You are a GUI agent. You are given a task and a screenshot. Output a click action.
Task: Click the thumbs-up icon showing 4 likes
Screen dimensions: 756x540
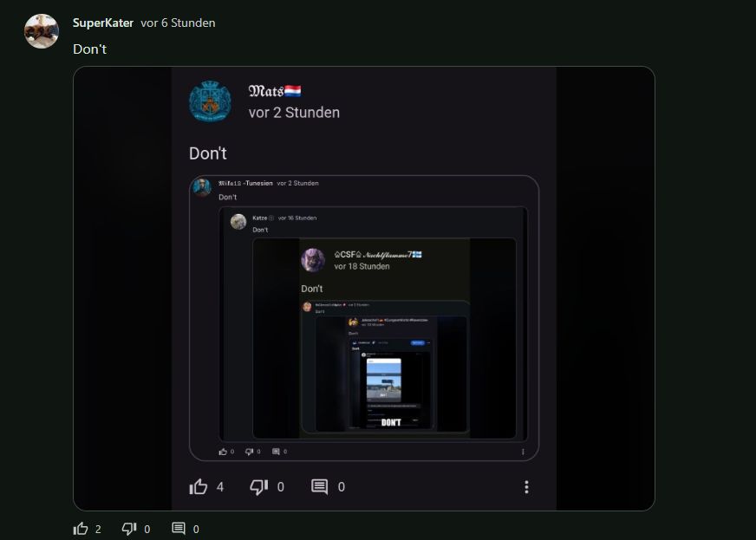199,487
